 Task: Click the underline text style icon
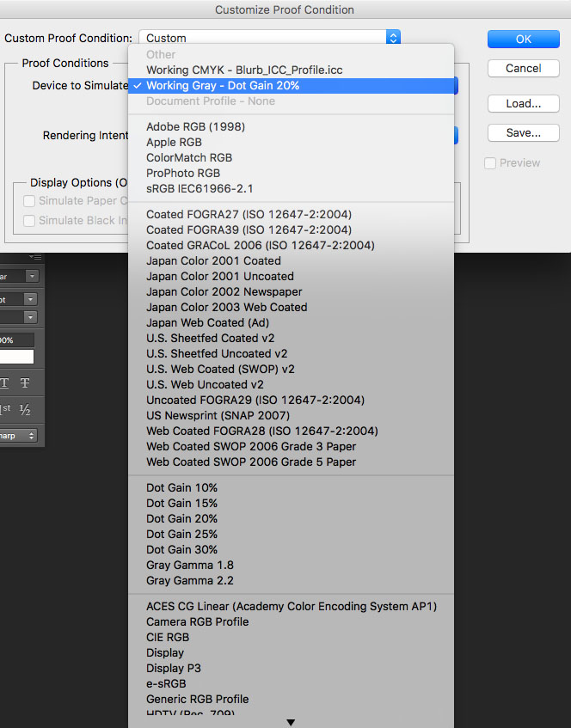(4, 383)
